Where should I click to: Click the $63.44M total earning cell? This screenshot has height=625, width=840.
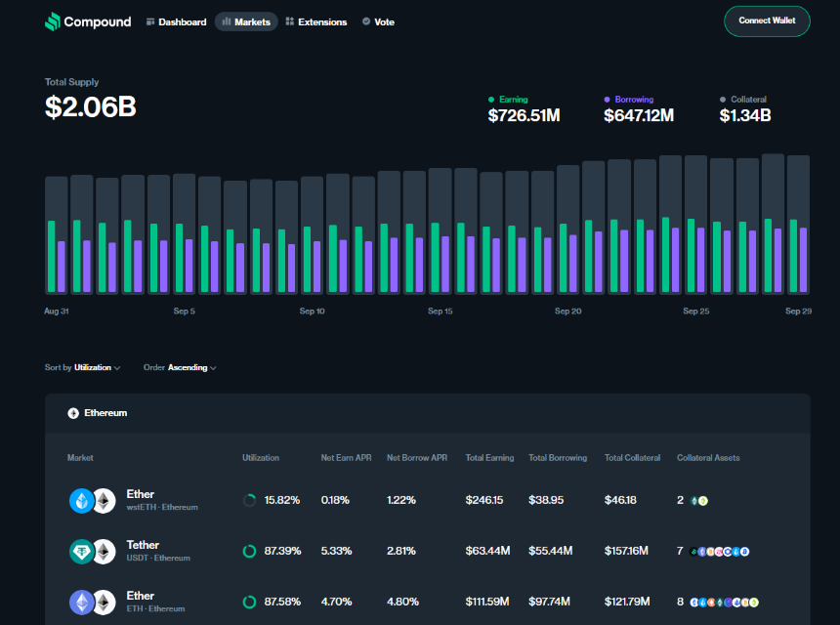click(x=487, y=551)
